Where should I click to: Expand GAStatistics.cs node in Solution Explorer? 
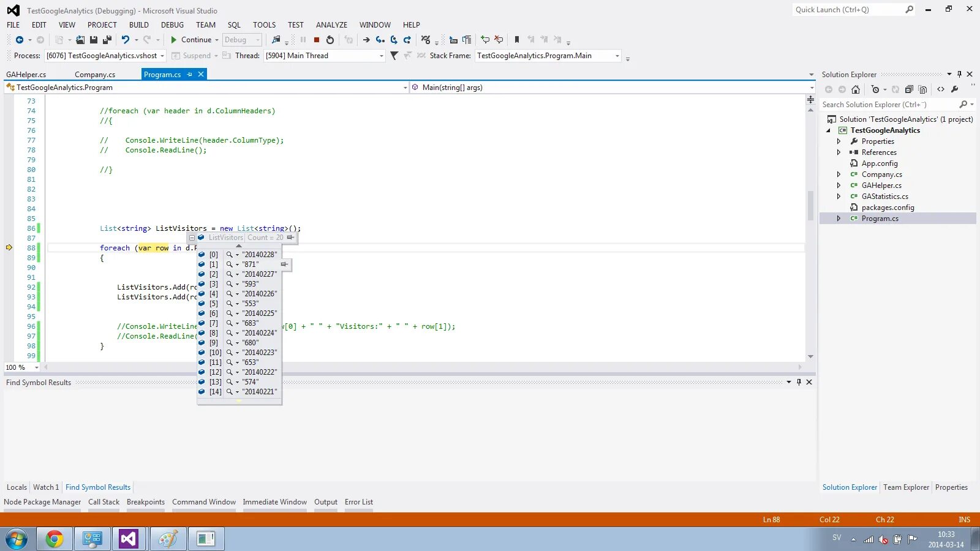tap(839, 197)
